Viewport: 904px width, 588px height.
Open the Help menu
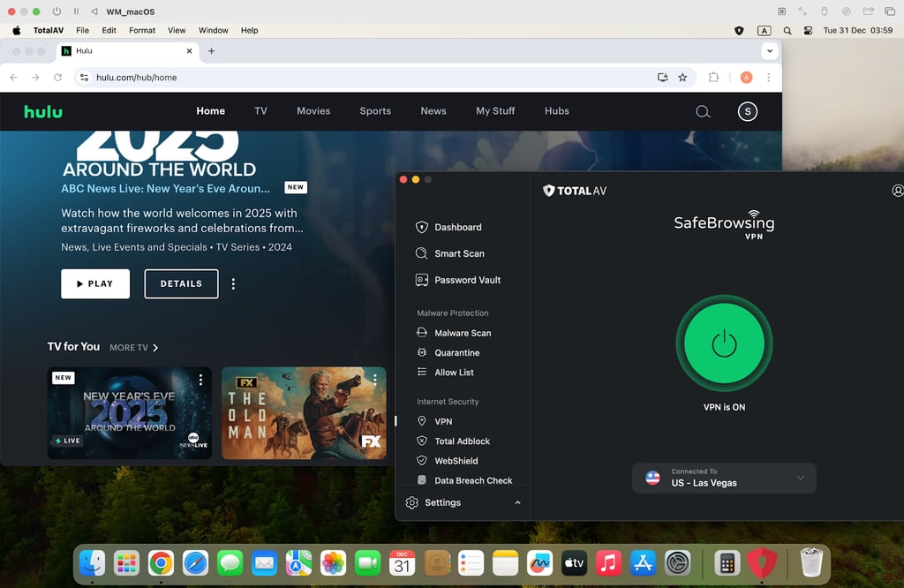249,30
